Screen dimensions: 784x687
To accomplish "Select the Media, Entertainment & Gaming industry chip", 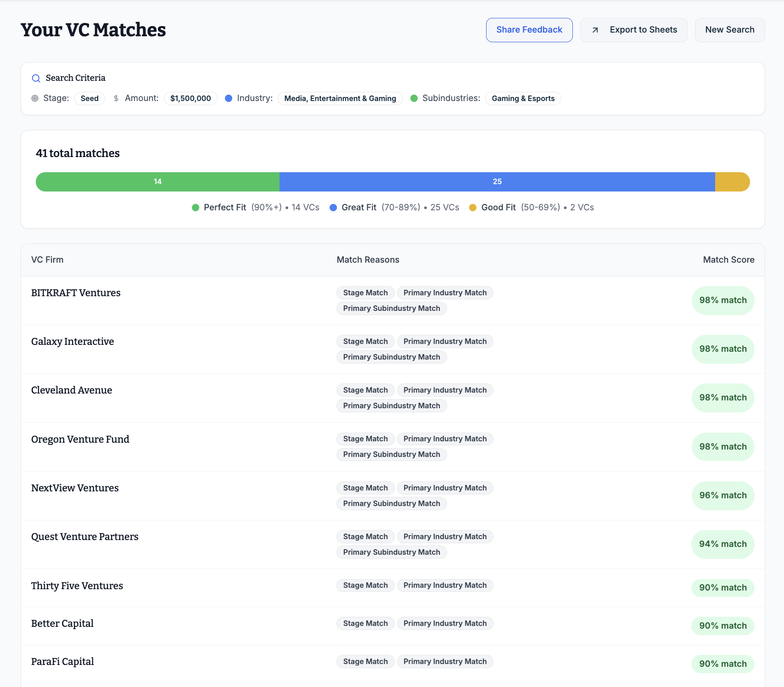I will click(340, 98).
